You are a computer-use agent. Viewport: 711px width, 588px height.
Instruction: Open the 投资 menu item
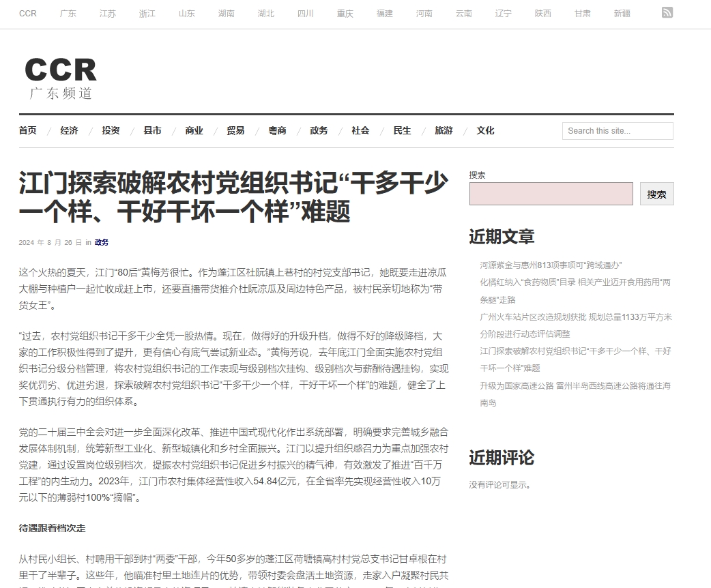coord(111,130)
